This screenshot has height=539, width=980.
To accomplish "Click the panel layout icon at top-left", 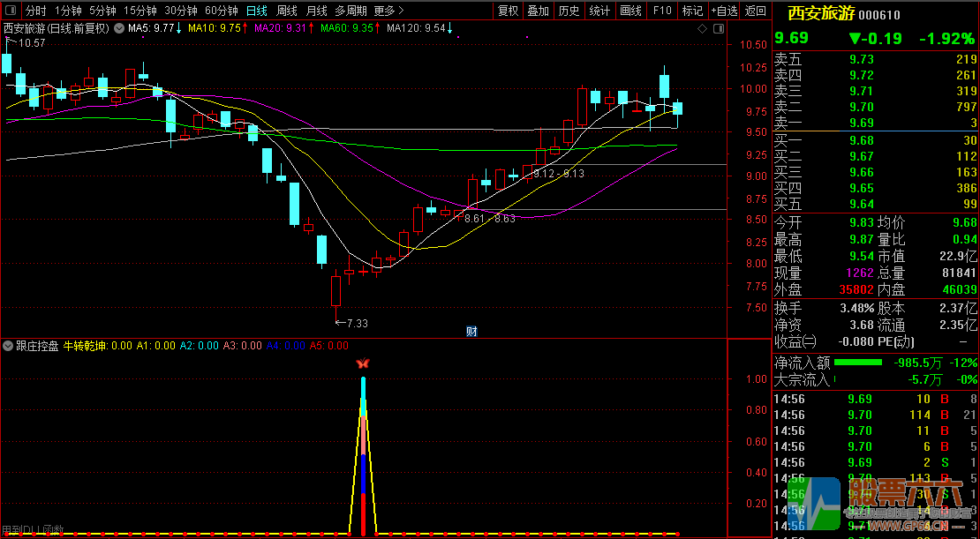I will tap(11, 11).
